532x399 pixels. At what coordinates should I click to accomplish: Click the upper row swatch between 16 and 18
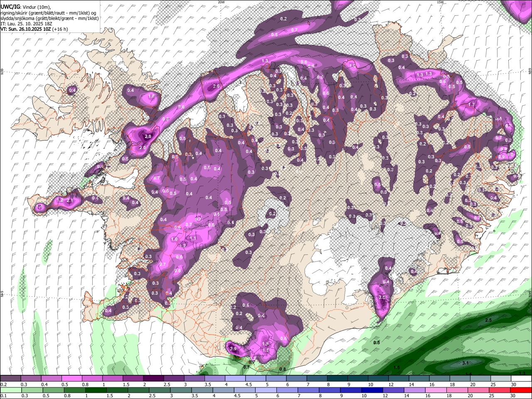(x=440, y=379)
